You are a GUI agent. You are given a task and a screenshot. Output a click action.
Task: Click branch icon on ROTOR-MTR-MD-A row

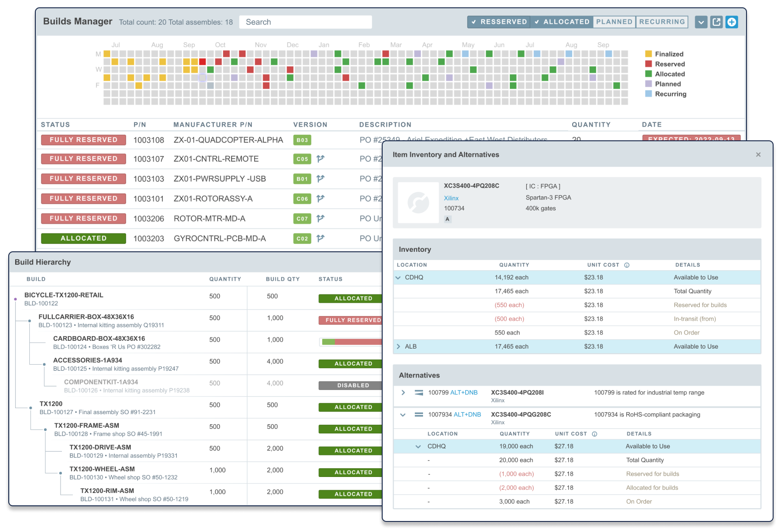point(321,218)
